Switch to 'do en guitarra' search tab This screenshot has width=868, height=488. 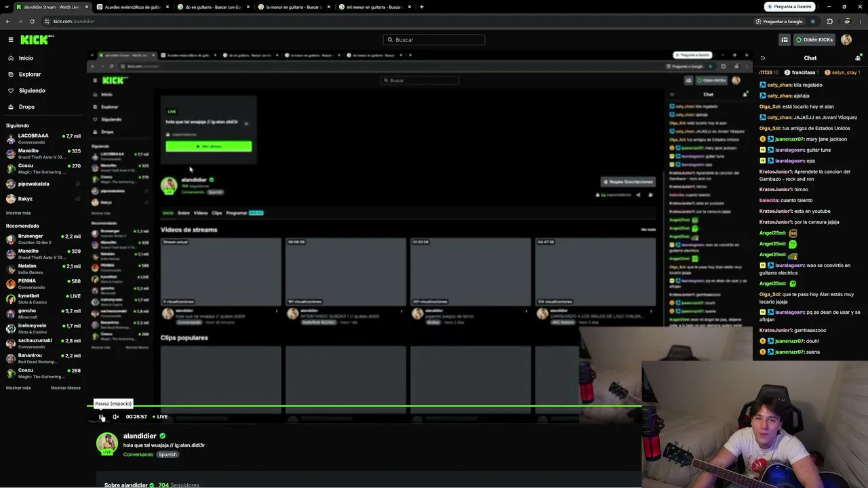pos(213,7)
